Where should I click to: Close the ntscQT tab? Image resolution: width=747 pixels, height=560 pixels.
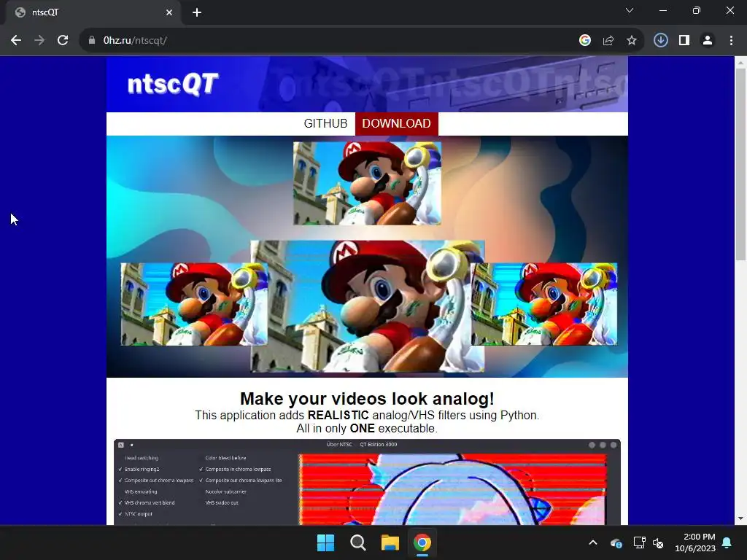pos(169,12)
